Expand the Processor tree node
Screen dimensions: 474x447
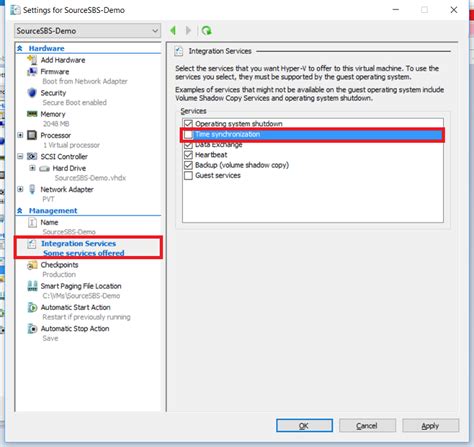(x=20, y=135)
